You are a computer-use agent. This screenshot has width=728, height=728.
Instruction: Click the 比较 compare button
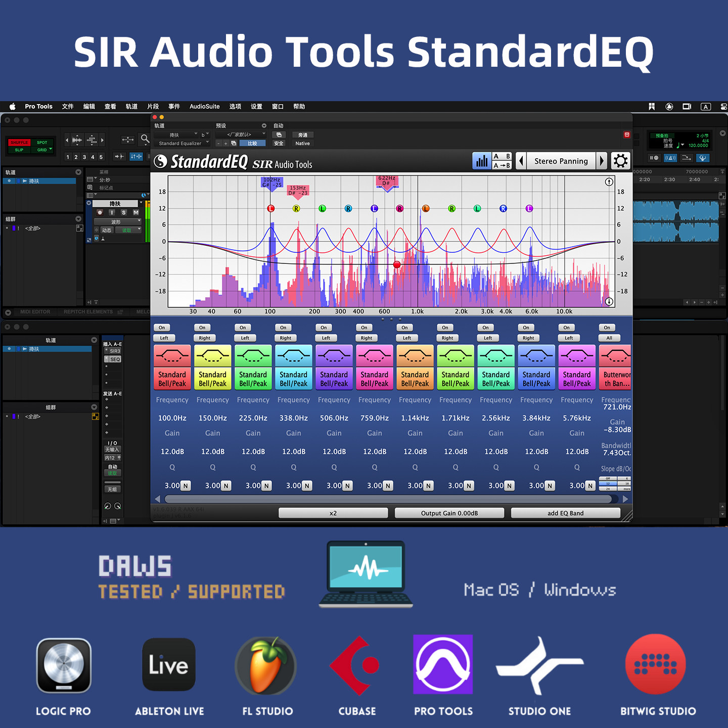coord(252,144)
